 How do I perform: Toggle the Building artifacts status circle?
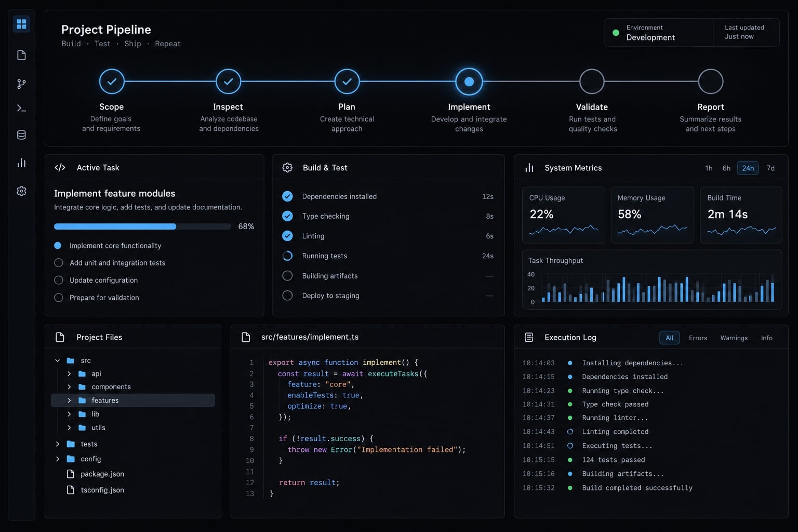287,276
